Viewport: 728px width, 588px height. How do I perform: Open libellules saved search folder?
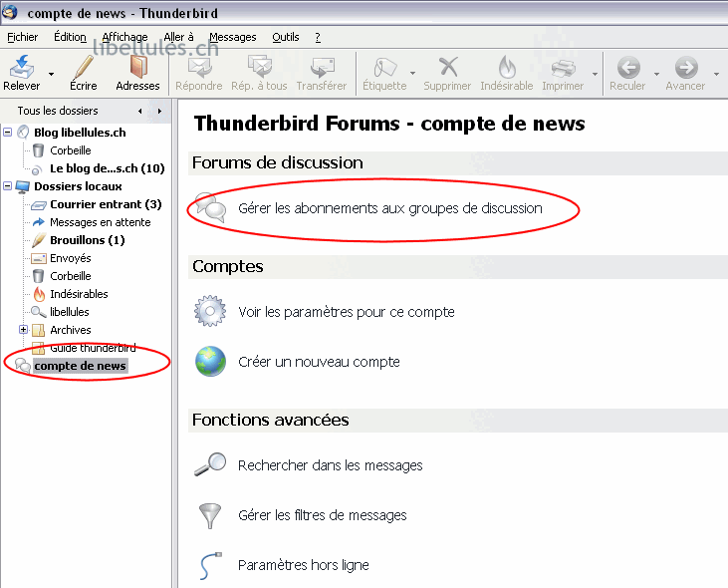(70, 312)
